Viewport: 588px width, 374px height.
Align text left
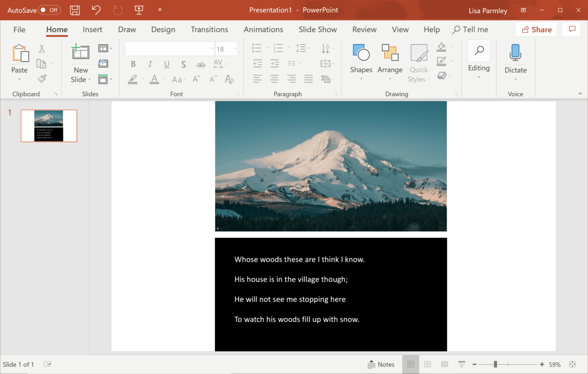(257, 79)
